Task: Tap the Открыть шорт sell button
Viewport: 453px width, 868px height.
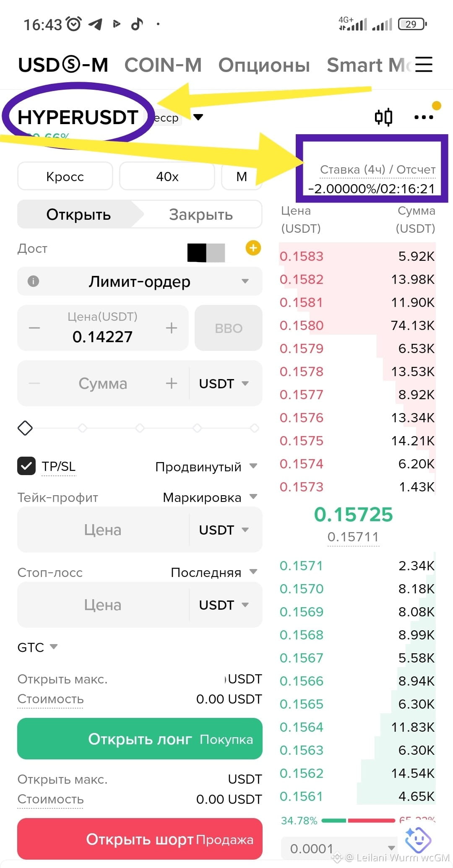Action: tap(140, 839)
